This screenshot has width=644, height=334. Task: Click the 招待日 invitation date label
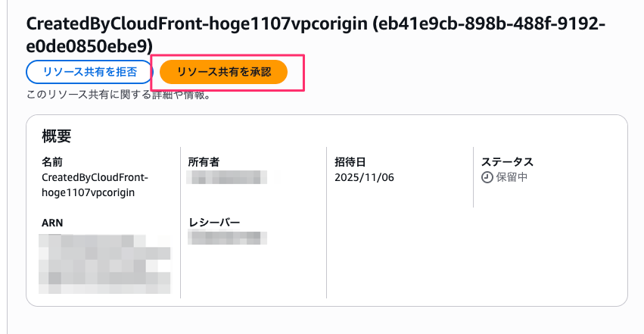click(x=350, y=162)
